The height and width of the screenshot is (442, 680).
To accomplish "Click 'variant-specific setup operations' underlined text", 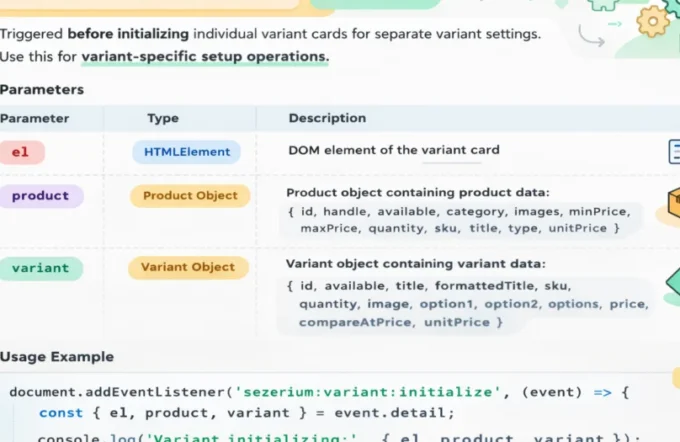I will 205,56.
